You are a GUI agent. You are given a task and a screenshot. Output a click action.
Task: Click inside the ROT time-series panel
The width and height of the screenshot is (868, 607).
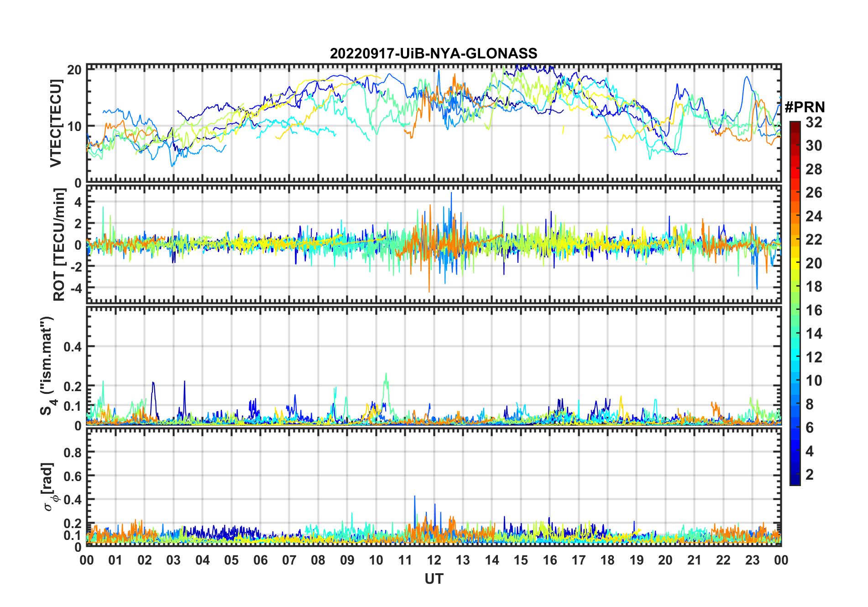[434, 244]
